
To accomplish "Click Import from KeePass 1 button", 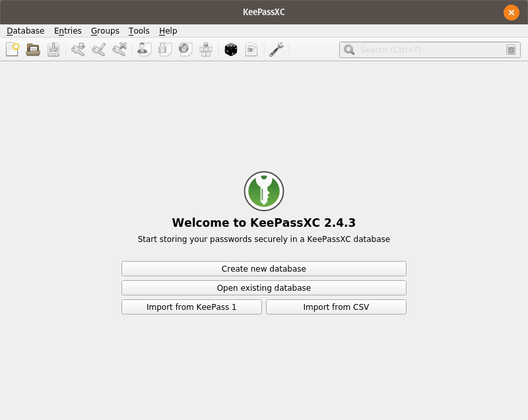I will (x=191, y=307).
